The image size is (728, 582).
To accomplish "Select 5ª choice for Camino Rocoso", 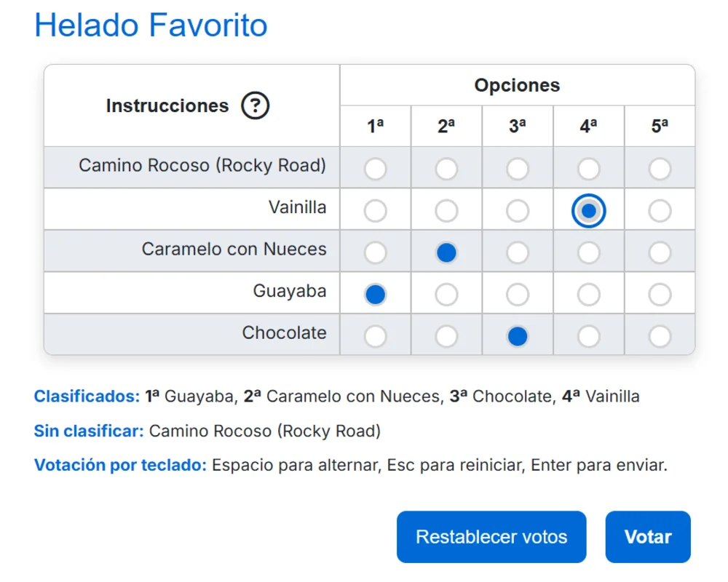I will pos(660,168).
